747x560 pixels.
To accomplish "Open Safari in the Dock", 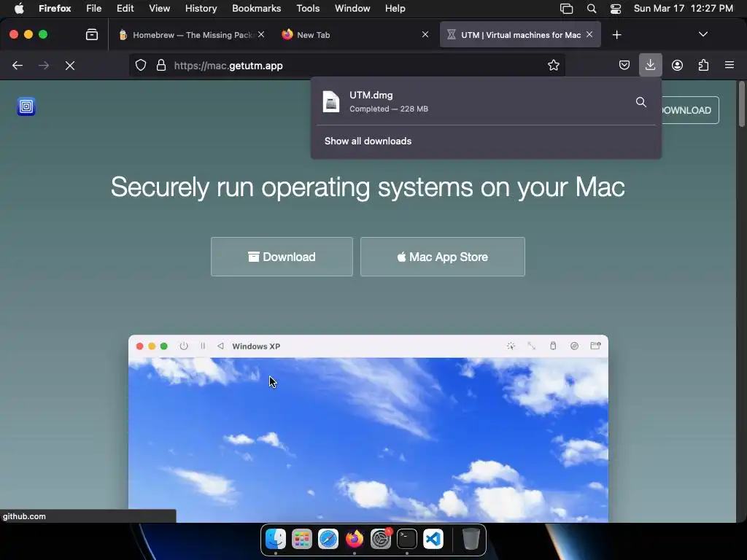I will 328,539.
